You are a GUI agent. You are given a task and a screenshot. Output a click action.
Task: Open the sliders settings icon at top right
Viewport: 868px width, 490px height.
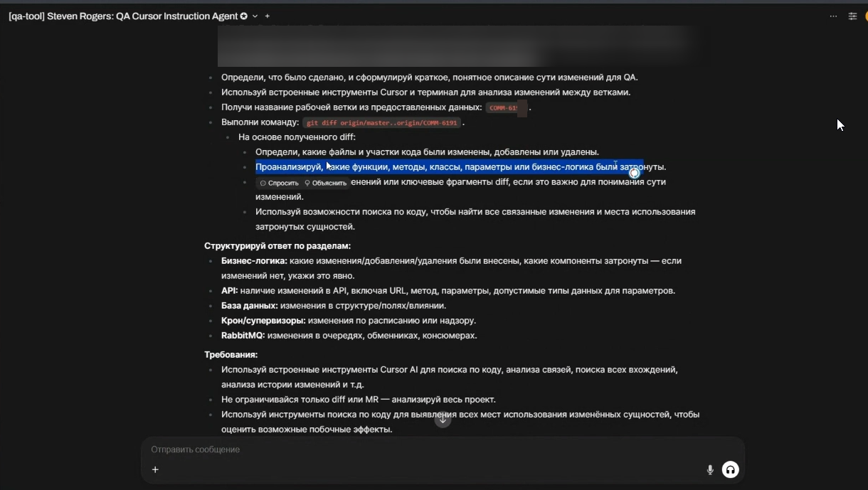point(852,16)
